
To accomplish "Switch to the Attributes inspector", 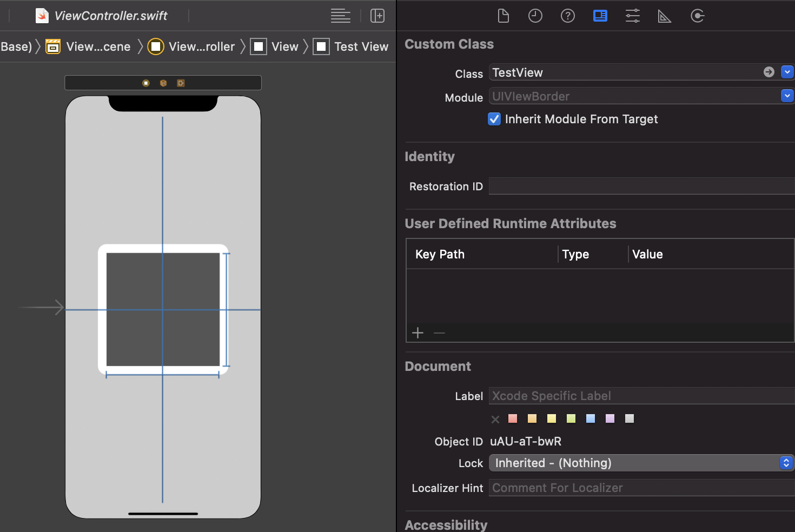I will tap(633, 16).
